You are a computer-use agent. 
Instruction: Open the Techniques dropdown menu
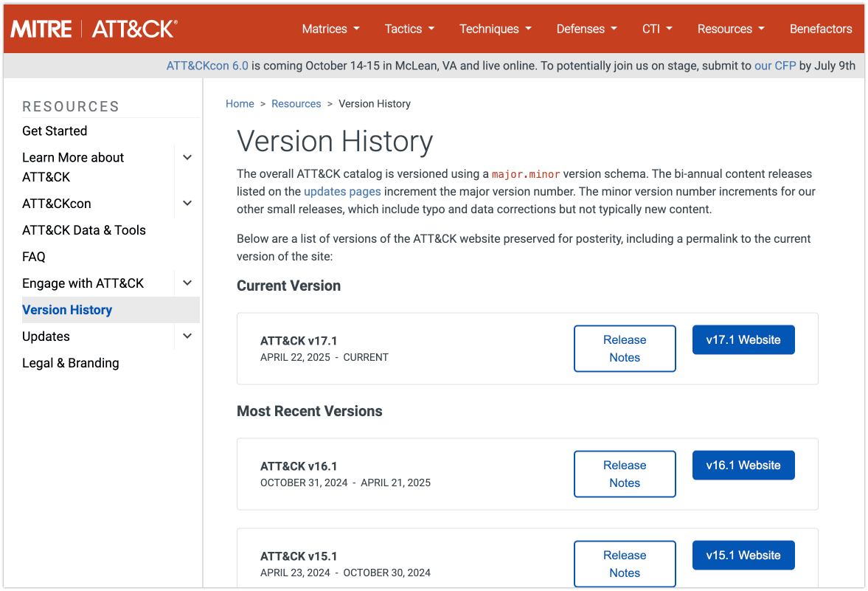[495, 29]
